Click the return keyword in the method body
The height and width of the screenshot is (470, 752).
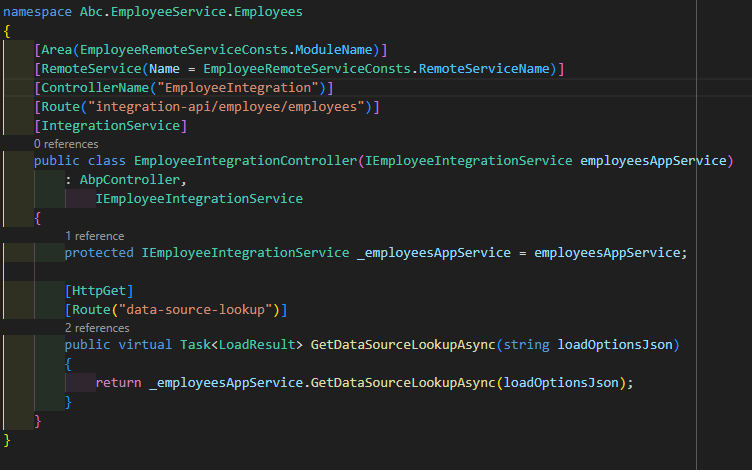119,382
